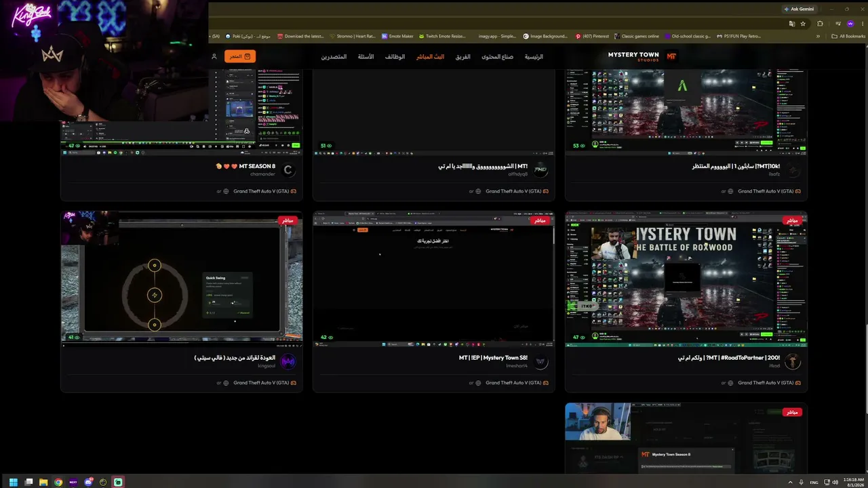Click the Ask Gemini button
This screenshot has width=868, height=488.
tap(799, 9)
